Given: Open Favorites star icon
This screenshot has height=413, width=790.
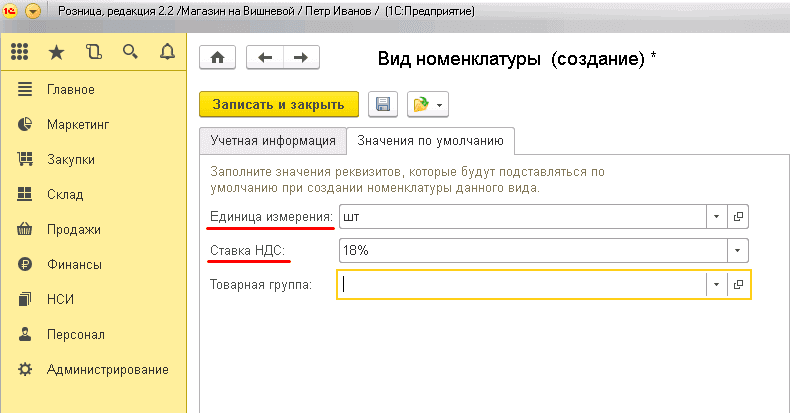Looking at the screenshot, I should tap(57, 52).
